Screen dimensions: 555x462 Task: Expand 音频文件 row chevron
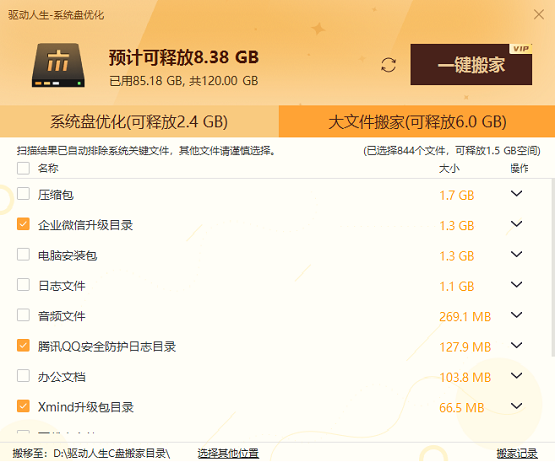516,315
